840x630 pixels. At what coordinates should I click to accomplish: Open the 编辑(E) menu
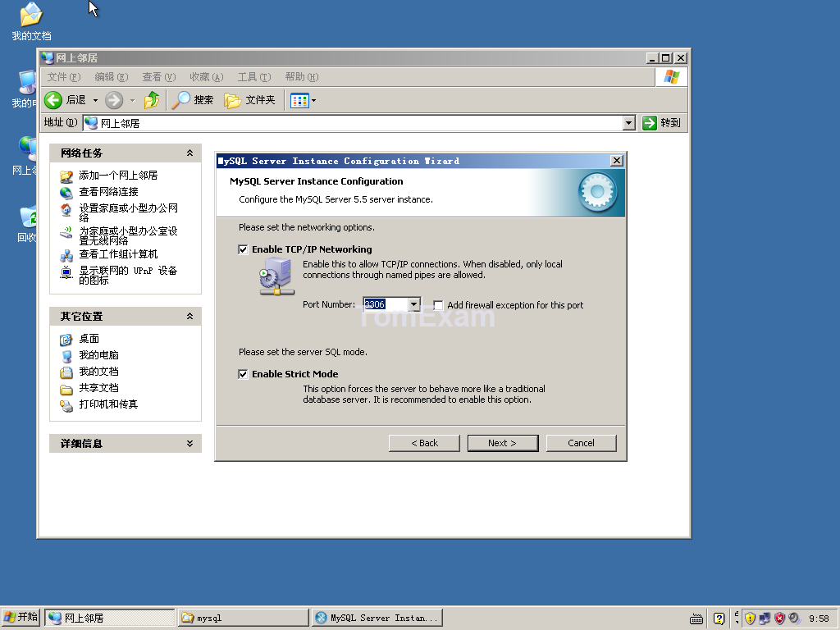(112, 77)
